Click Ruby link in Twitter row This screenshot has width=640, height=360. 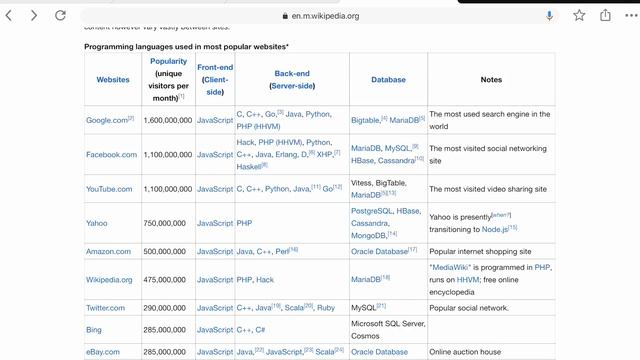point(326,308)
